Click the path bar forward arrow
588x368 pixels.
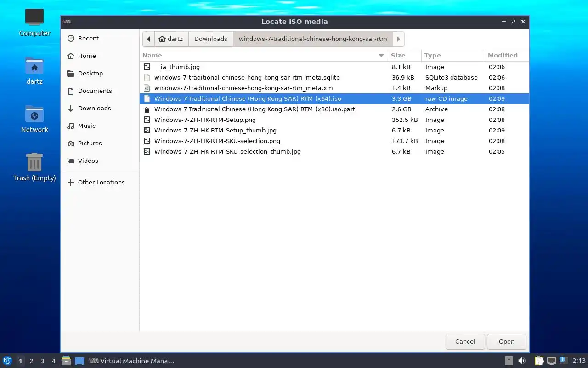coord(398,39)
